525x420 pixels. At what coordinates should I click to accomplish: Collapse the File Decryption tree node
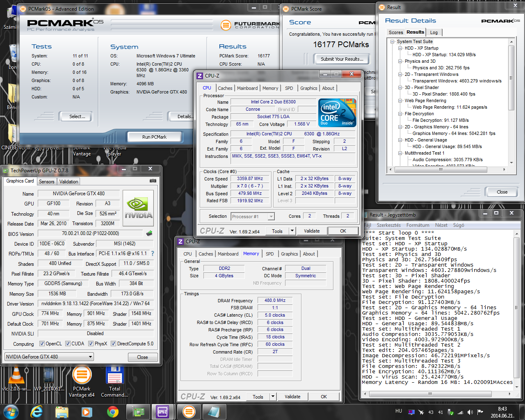400,114
